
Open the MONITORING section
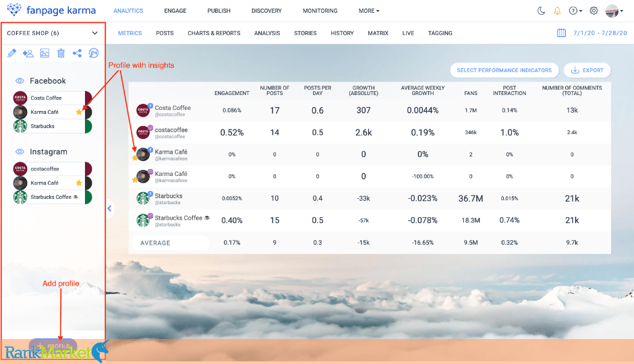(x=320, y=11)
